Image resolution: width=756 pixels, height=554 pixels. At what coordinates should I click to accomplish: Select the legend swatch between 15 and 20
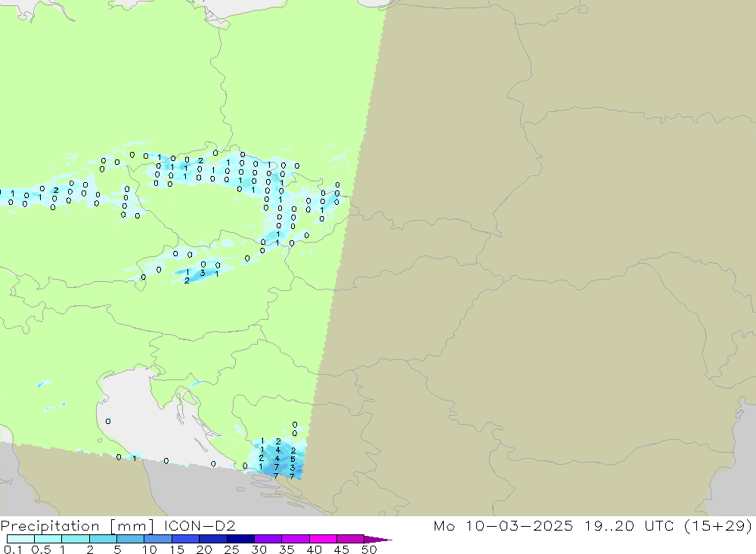(x=186, y=539)
